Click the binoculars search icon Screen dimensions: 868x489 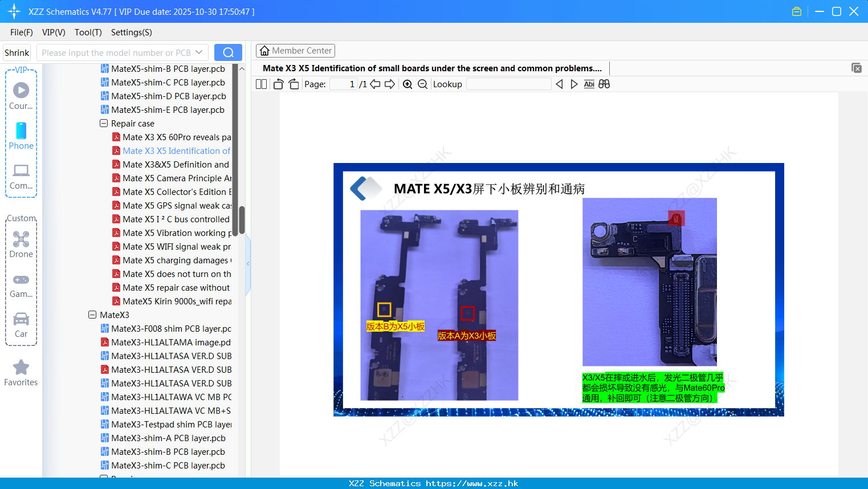(604, 84)
